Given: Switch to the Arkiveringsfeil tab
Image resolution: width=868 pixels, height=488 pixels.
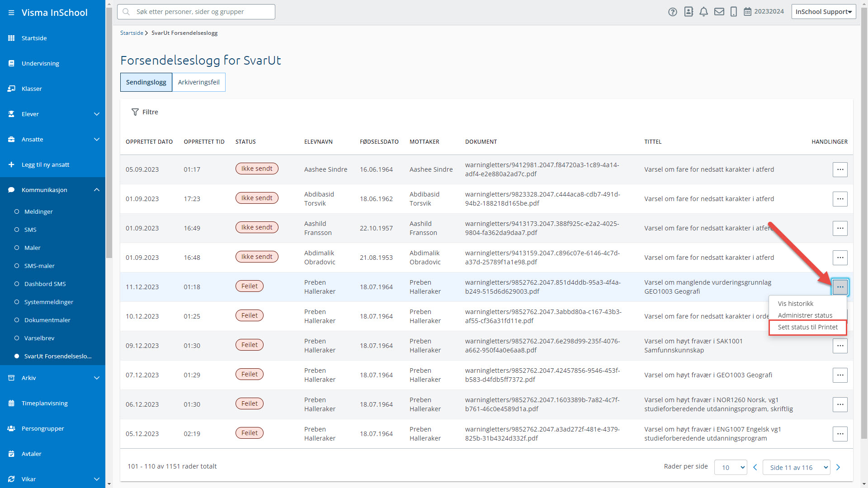Looking at the screenshot, I should point(198,82).
